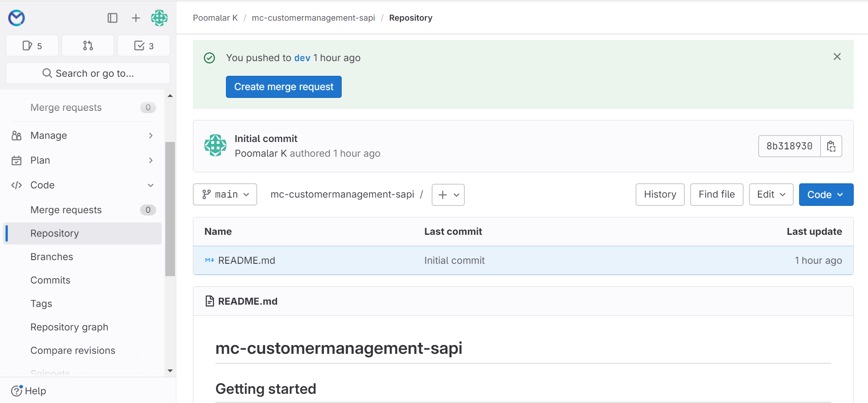
Task: Copy commit SHA 8b318930 to clipboard
Action: pos(831,146)
